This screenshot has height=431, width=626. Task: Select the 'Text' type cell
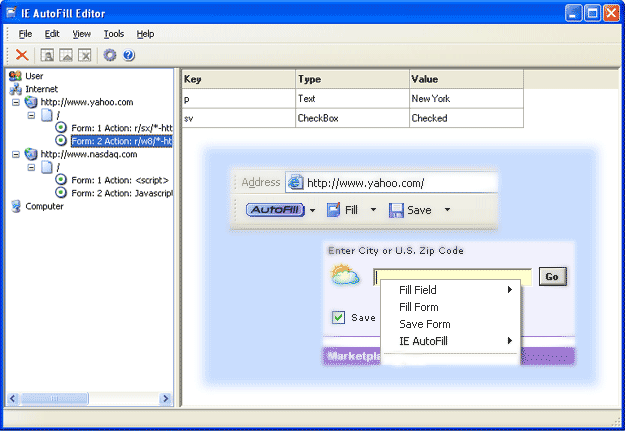tap(352, 99)
